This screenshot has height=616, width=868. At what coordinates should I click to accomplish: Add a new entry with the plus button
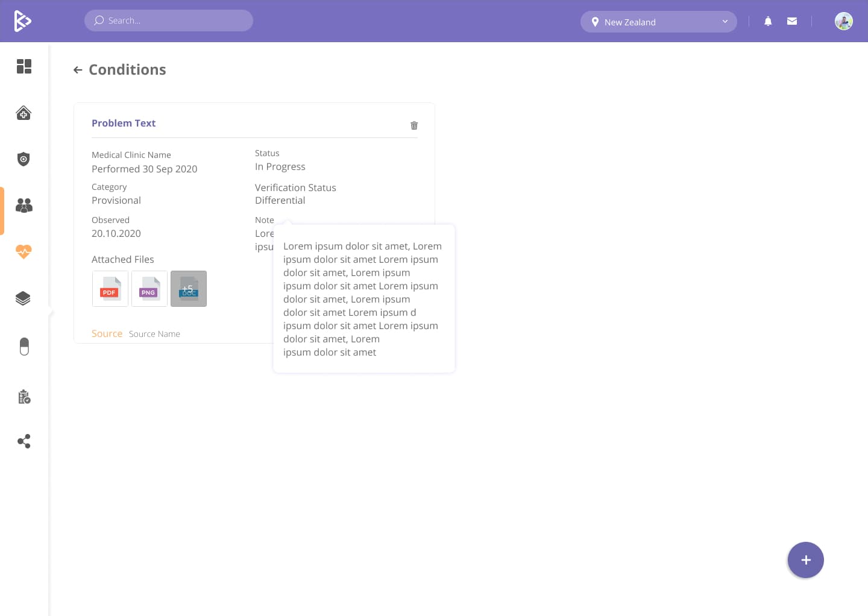click(805, 559)
